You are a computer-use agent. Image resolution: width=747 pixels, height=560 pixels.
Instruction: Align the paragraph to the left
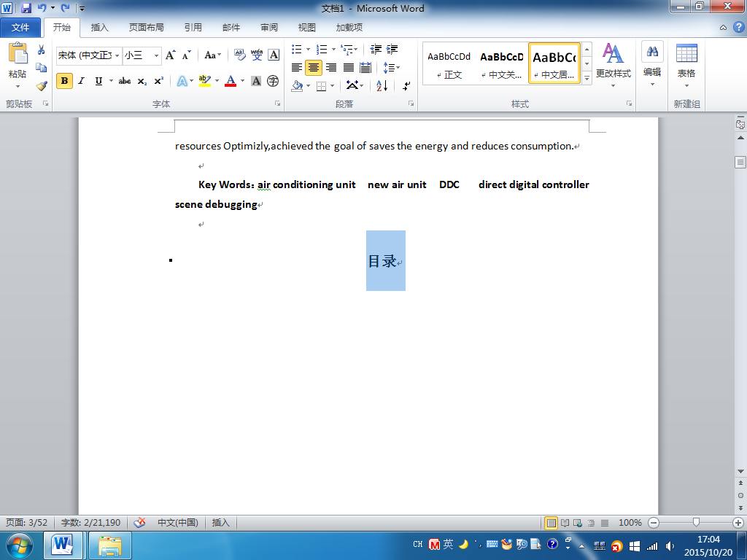297,68
